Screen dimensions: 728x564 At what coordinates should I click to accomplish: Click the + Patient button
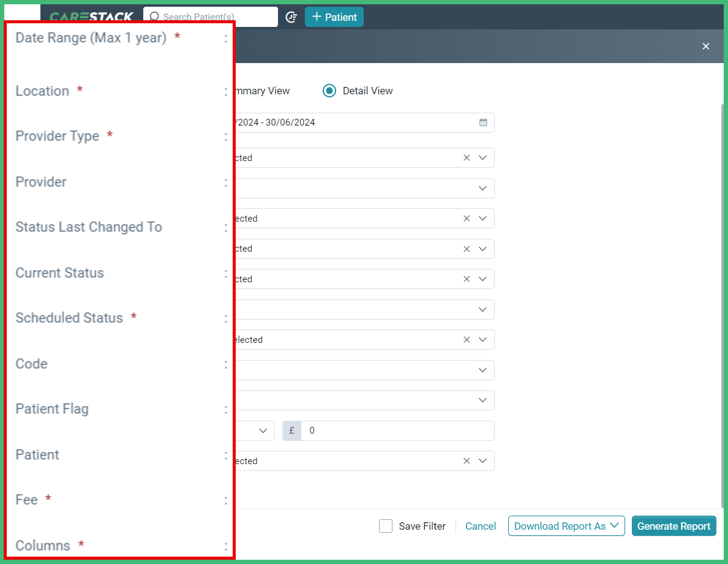334,17
